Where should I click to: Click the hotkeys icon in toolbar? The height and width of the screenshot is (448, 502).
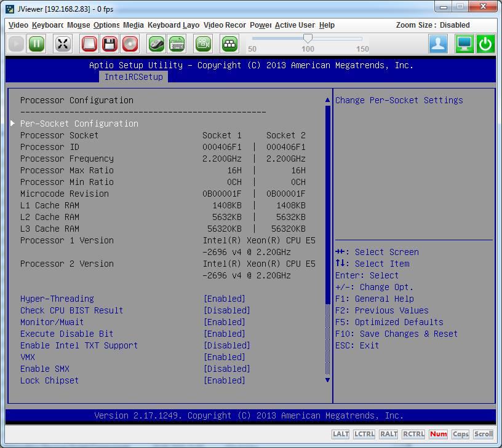click(229, 44)
